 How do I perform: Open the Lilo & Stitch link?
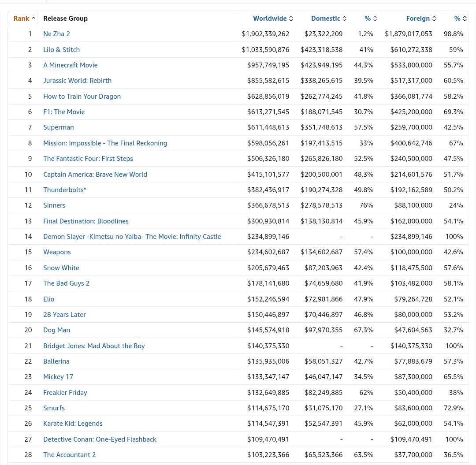tap(61, 50)
